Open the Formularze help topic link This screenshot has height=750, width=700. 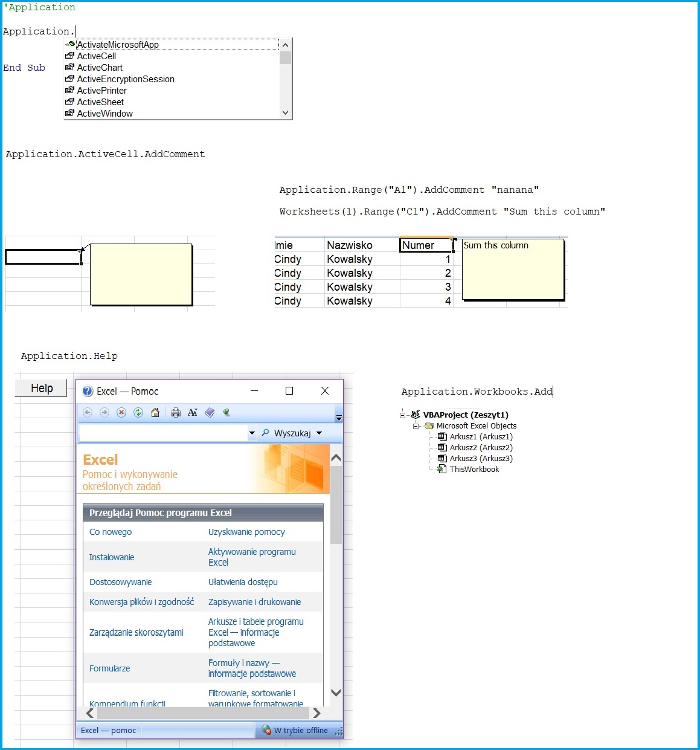click(109, 668)
